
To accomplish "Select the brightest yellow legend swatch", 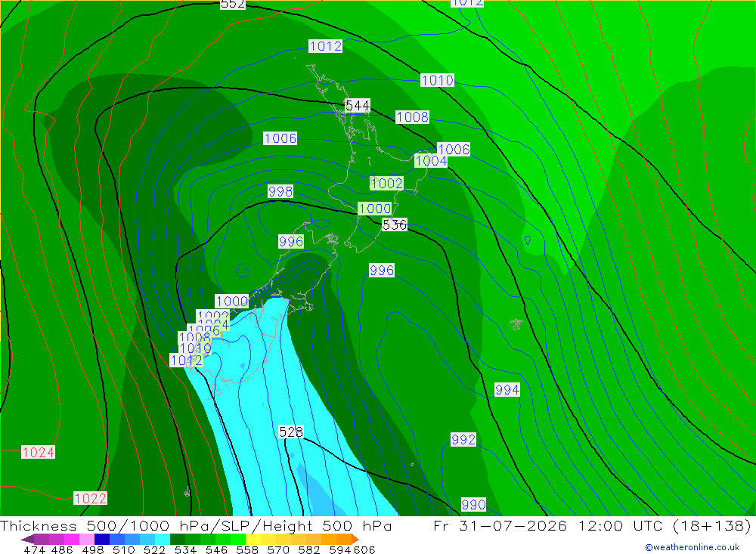I will point(253,539).
